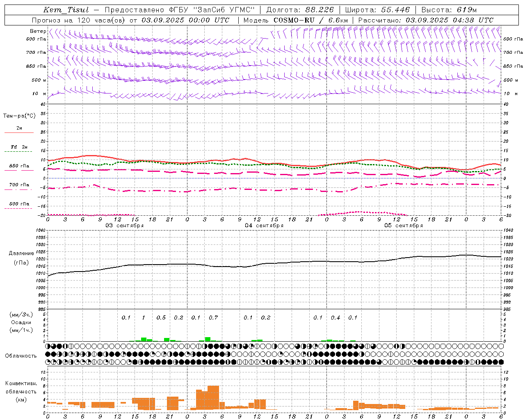Select the 'Давление' pressure panel label
The width and height of the screenshot is (525, 420).
[x=21, y=253]
